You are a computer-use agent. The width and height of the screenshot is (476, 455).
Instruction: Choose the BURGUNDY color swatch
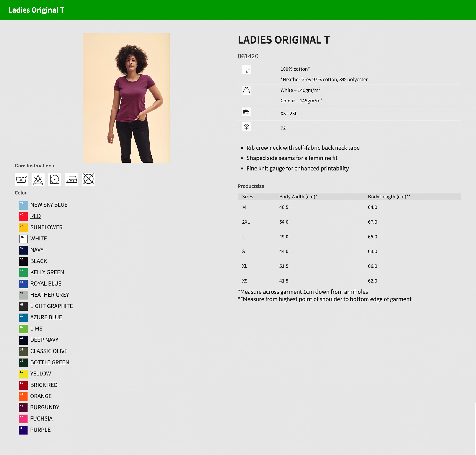(23, 408)
